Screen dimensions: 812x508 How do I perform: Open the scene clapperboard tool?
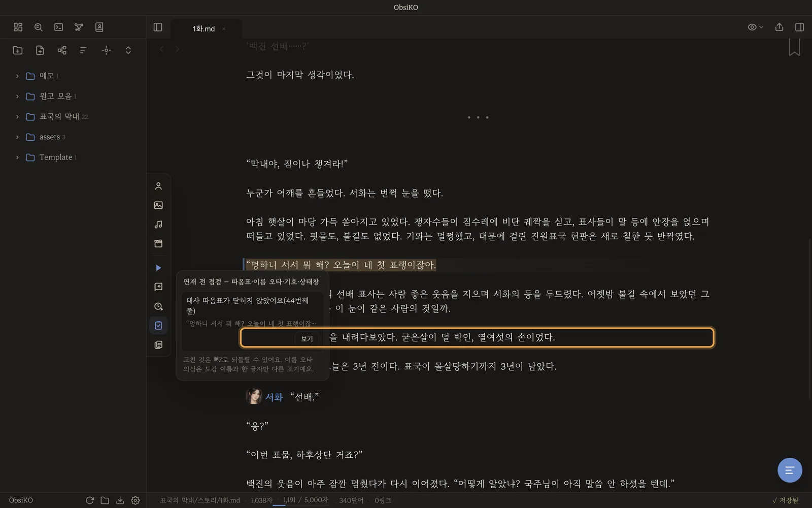point(158,244)
